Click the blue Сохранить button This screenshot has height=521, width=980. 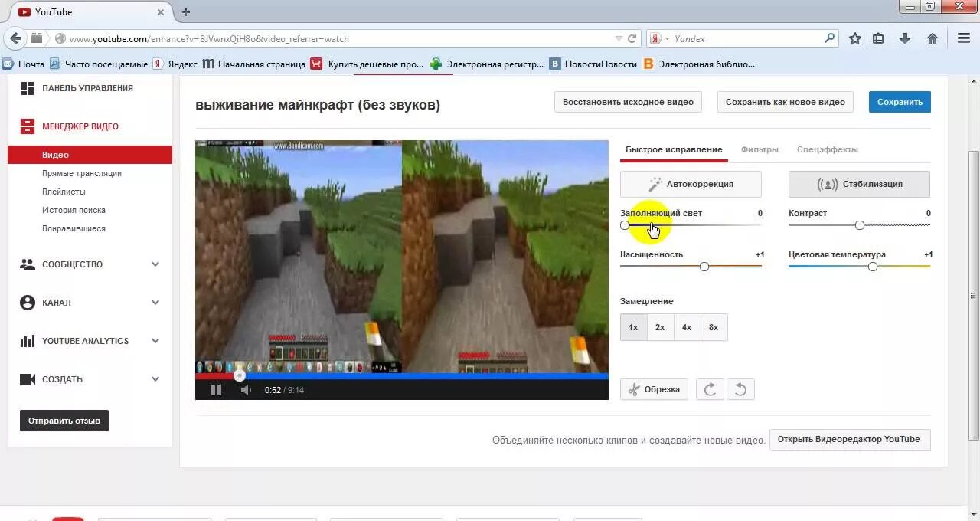[900, 102]
